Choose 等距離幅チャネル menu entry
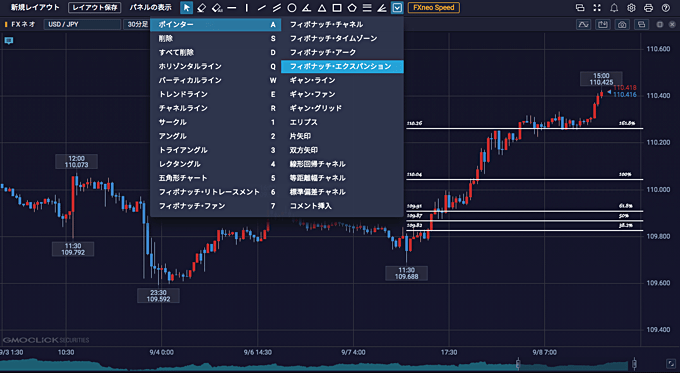The width and height of the screenshot is (680, 373). click(342, 178)
